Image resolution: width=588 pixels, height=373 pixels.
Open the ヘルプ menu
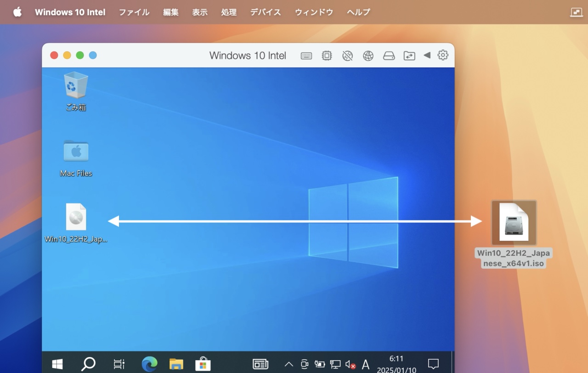(358, 12)
